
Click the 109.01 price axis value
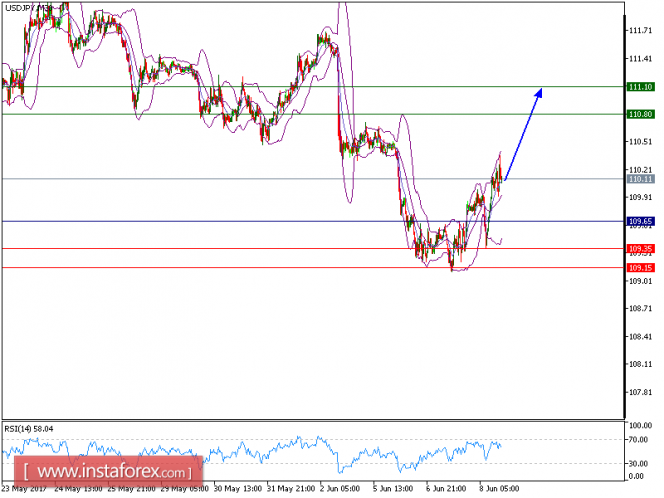pos(640,281)
